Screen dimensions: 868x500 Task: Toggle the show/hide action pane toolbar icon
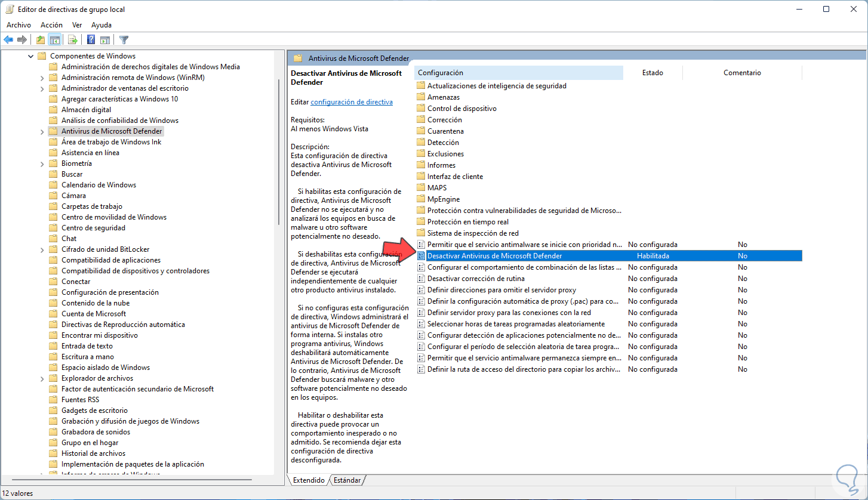(x=105, y=40)
